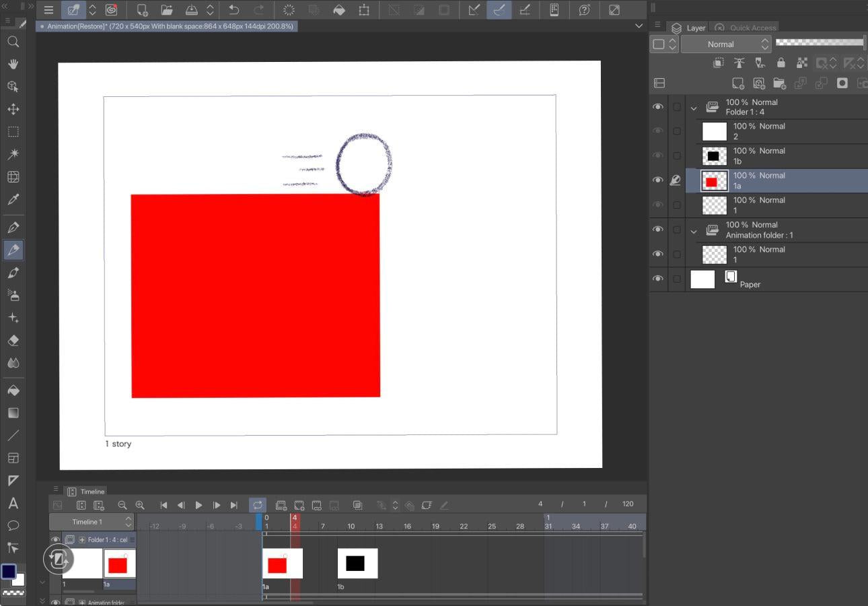This screenshot has width=868, height=606.
Task: Select the Timeline palette tab
Action: tap(86, 492)
